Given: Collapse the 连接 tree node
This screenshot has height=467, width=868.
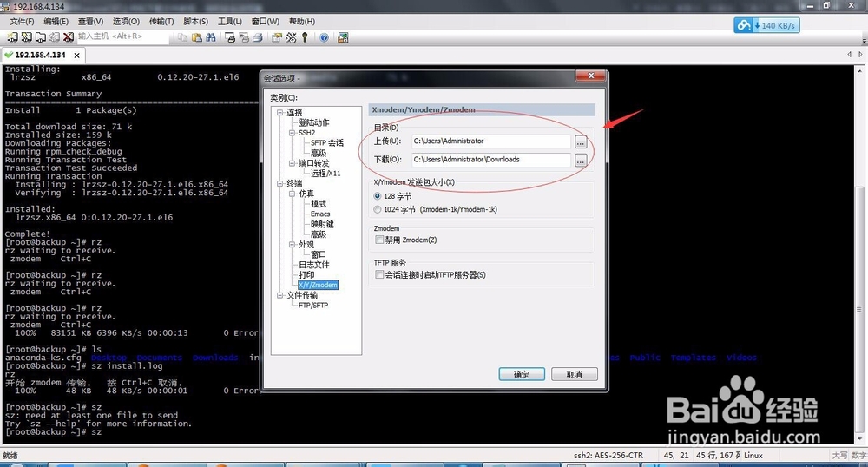Looking at the screenshot, I should 280,112.
